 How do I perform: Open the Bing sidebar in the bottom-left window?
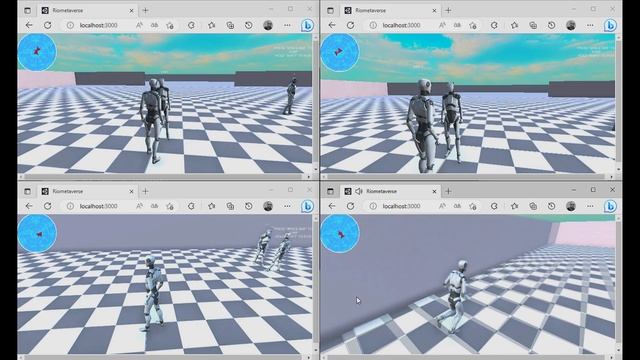pyautogui.click(x=307, y=206)
